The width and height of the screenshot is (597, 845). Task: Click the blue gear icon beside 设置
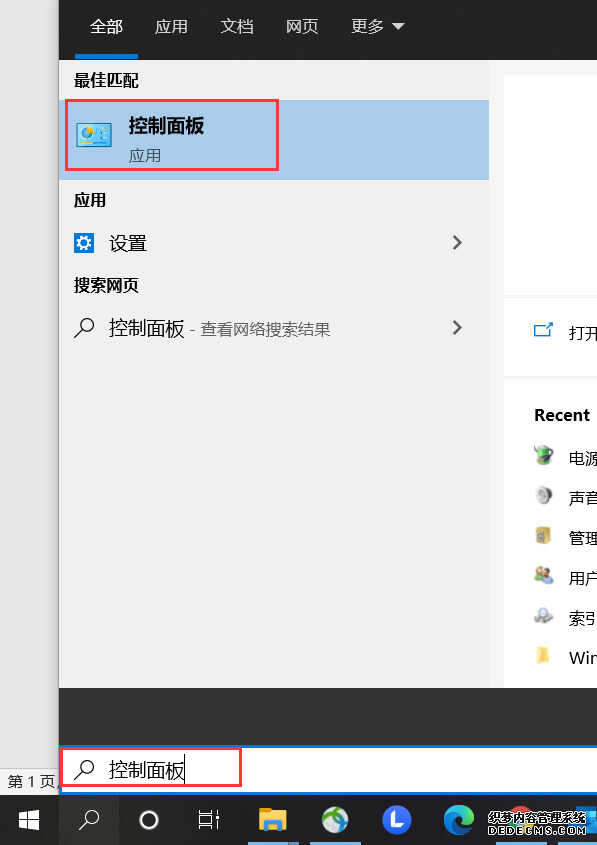pos(84,243)
